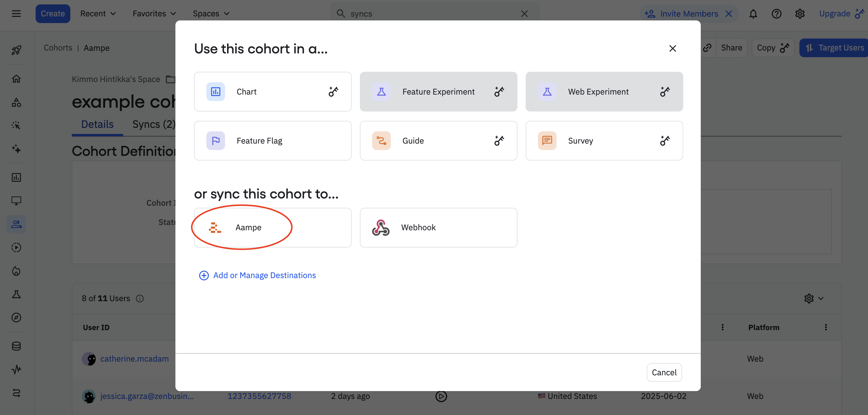Pick the Guide option card
Image resolution: width=868 pixels, height=415 pixels.
click(438, 140)
